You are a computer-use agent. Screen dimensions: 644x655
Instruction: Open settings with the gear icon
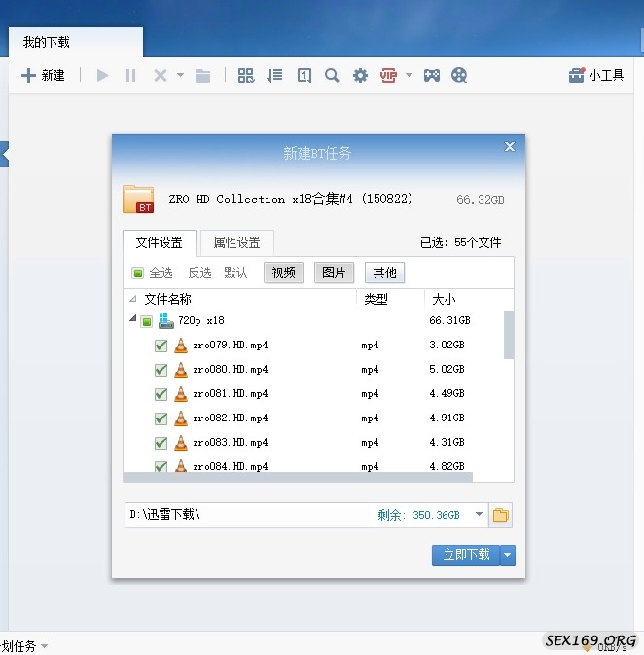[x=360, y=75]
